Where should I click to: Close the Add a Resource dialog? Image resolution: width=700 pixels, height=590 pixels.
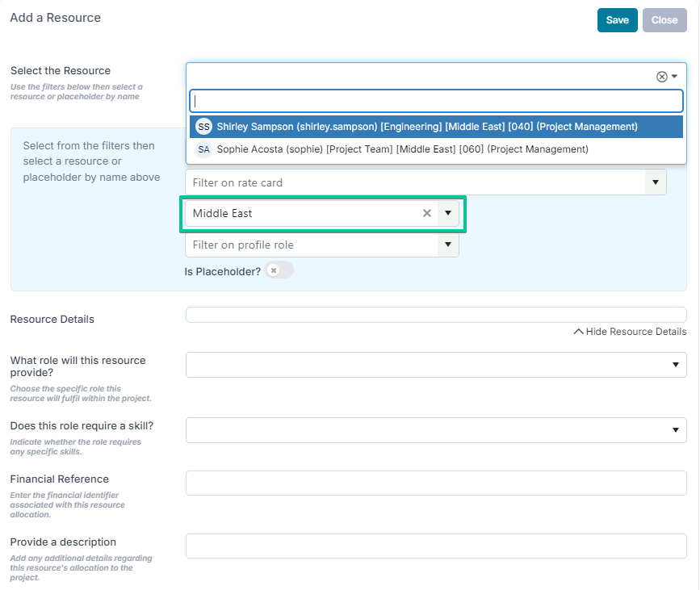click(664, 20)
